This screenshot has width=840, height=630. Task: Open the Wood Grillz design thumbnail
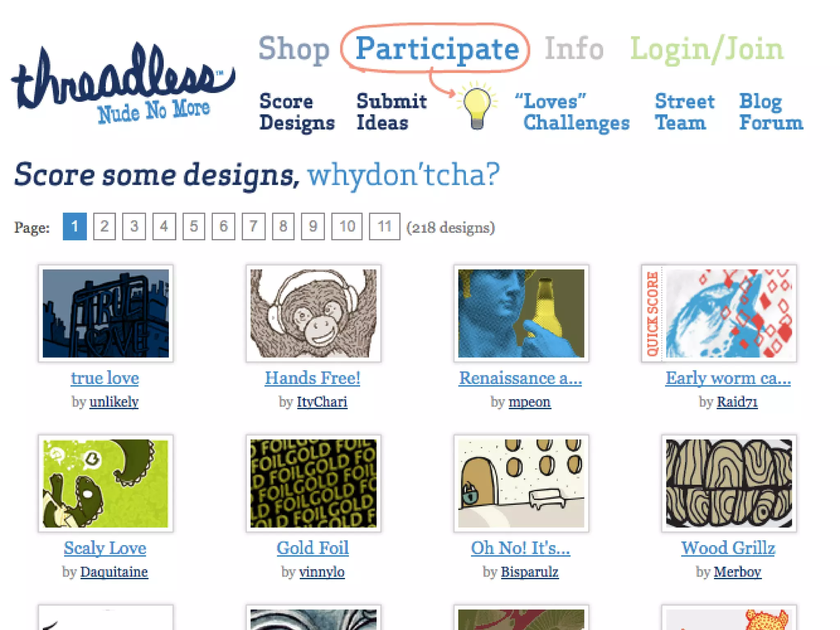729,483
